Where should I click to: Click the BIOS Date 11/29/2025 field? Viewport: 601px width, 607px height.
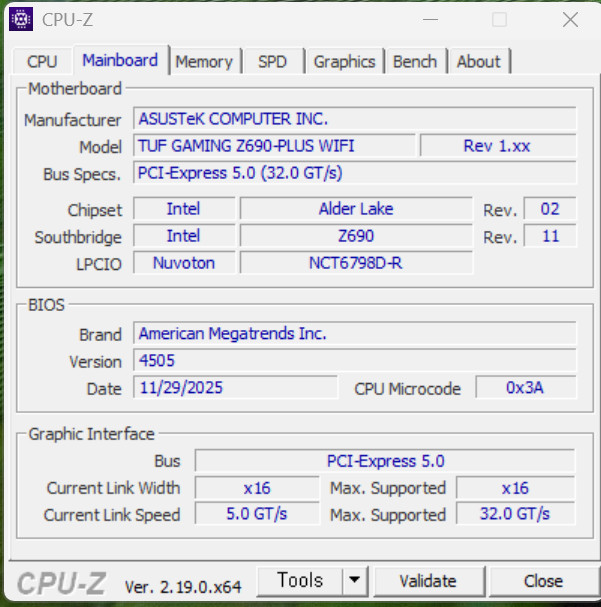235,387
